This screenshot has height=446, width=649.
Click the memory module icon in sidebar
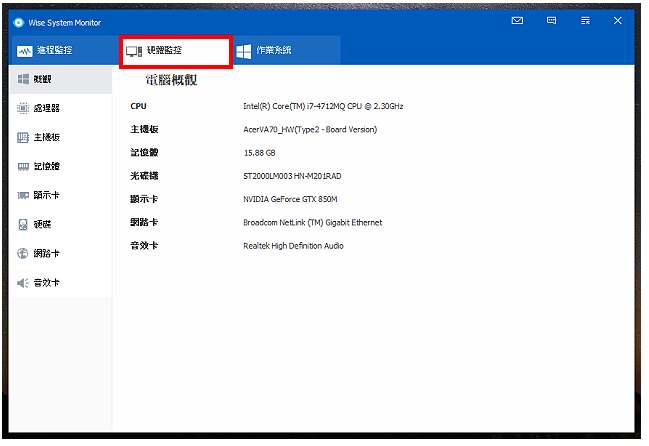(23, 166)
